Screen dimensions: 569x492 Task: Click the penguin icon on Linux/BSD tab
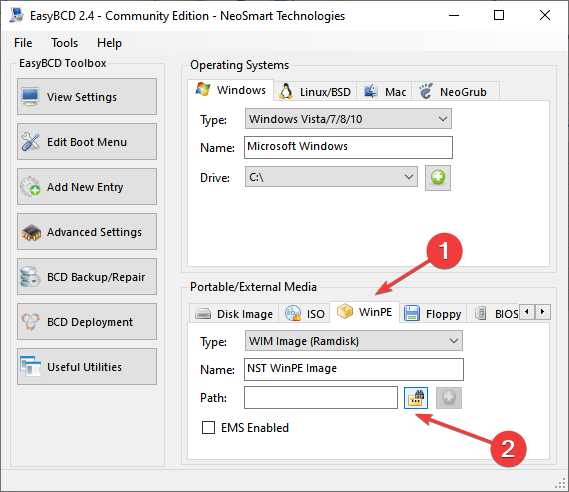[x=286, y=91]
